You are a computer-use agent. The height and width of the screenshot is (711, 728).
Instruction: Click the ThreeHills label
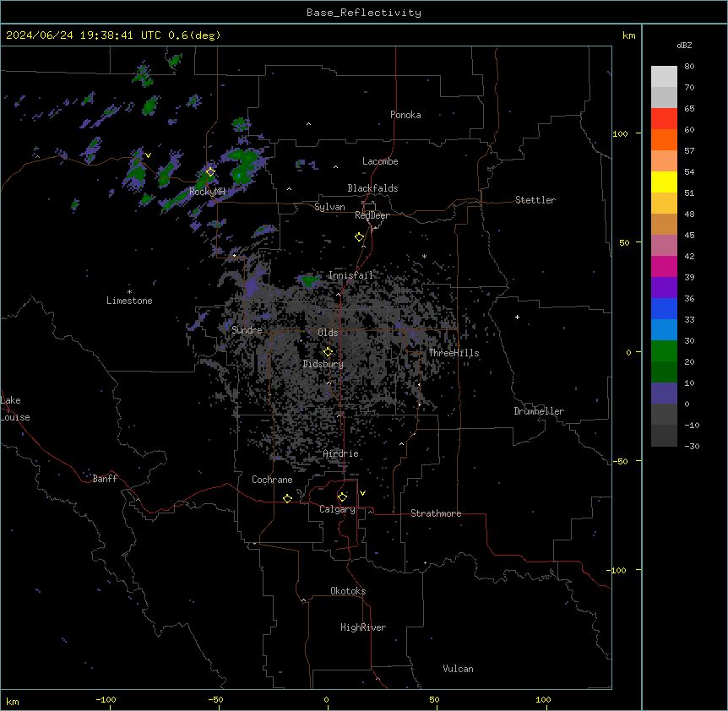tap(454, 353)
